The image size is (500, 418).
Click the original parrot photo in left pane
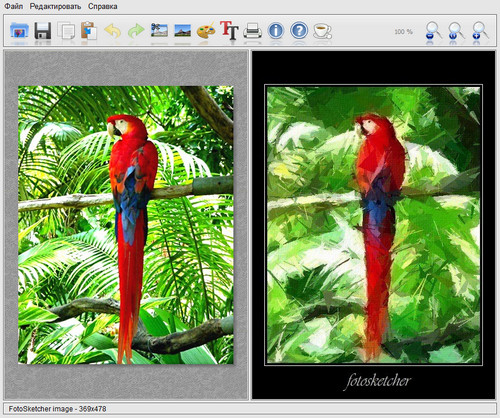[126, 225]
